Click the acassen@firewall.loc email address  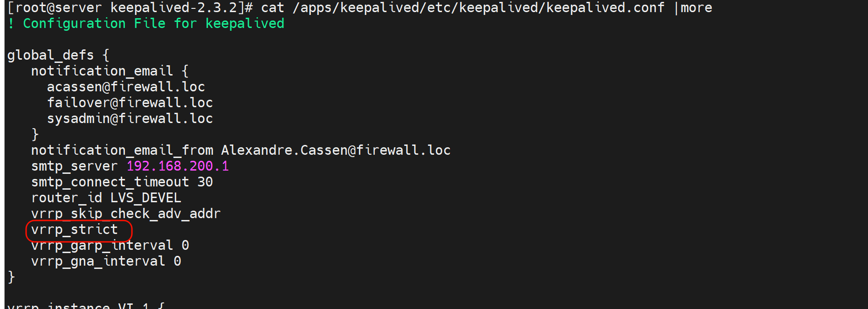pos(126,87)
